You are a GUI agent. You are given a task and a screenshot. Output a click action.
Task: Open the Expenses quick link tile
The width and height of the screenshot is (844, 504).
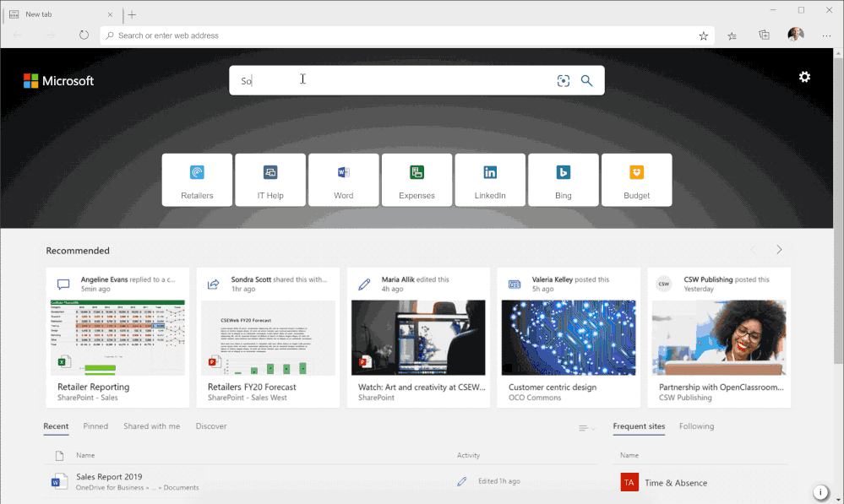pos(417,180)
